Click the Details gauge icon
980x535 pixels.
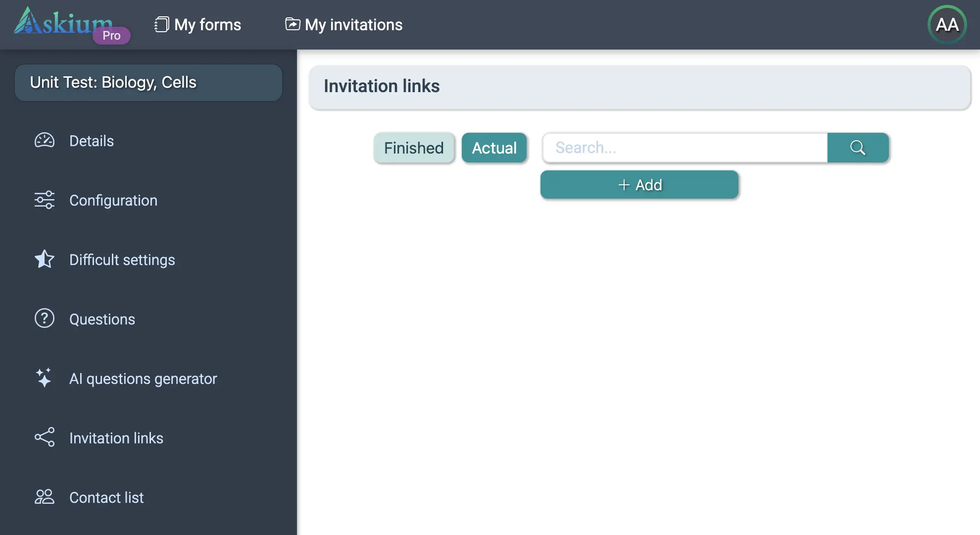click(x=45, y=141)
